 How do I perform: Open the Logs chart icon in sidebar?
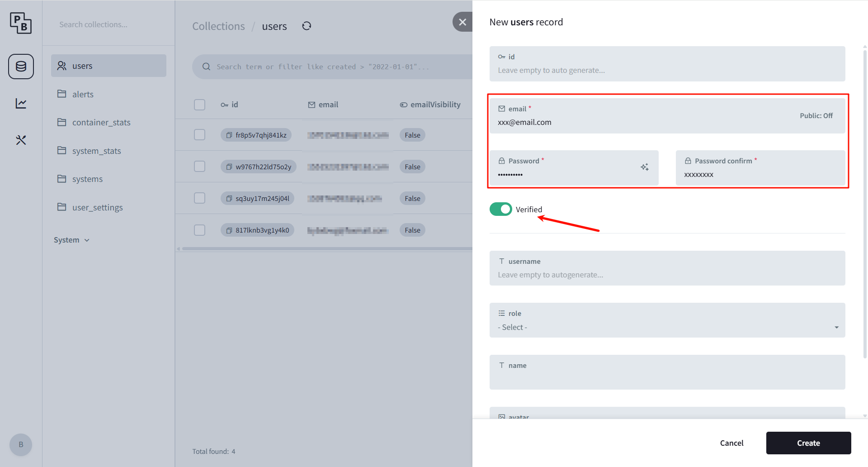[x=21, y=104]
